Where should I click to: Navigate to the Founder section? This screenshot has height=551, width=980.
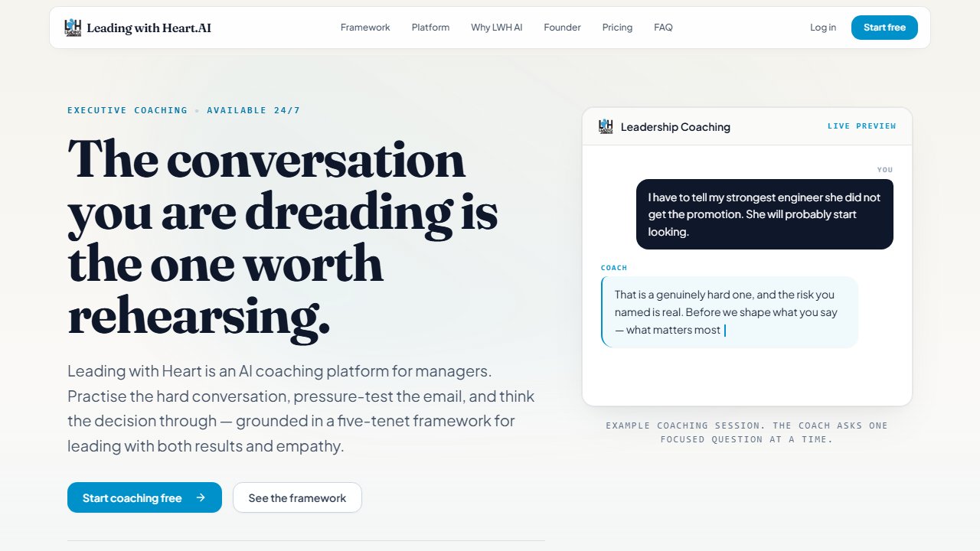coord(562,28)
